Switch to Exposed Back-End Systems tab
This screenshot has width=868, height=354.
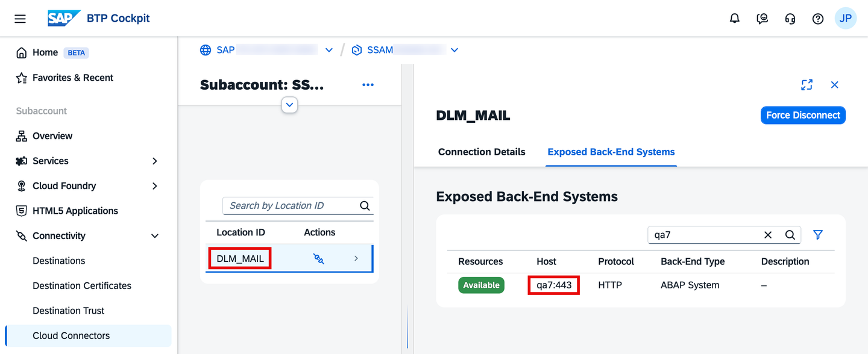[611, 152]
